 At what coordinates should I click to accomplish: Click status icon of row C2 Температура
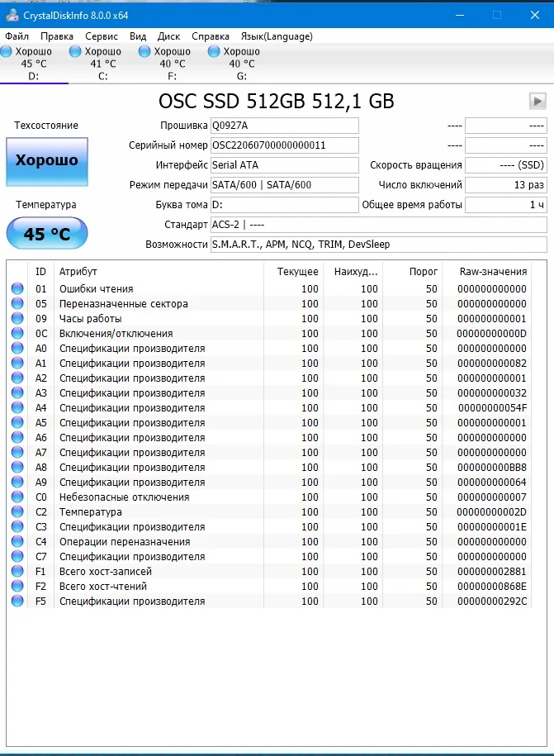pos(17,511)
